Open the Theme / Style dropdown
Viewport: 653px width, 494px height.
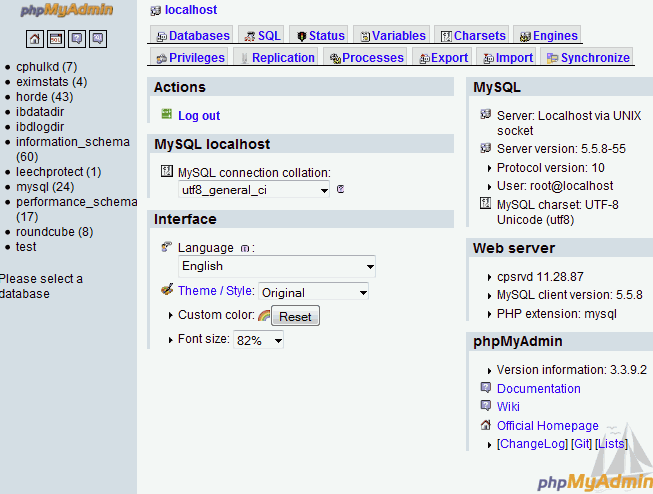314,292
